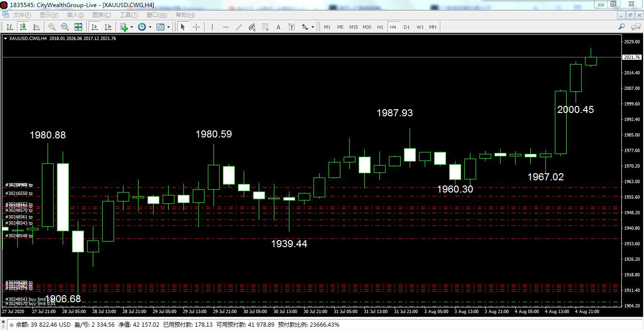Screen dimensions: 644x330
Task: Click the #30248548 tp order line label
Action: tap(19, 235)
